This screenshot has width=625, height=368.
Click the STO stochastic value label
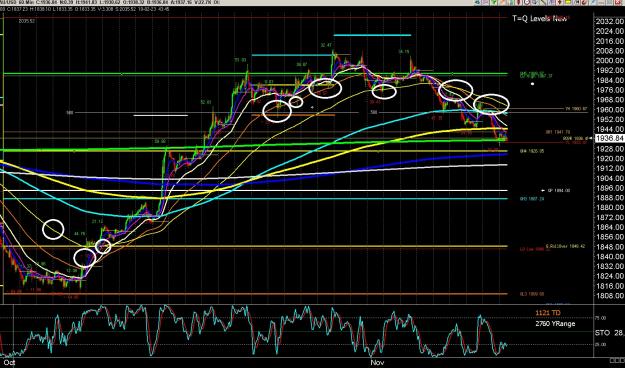pos(609,333)
